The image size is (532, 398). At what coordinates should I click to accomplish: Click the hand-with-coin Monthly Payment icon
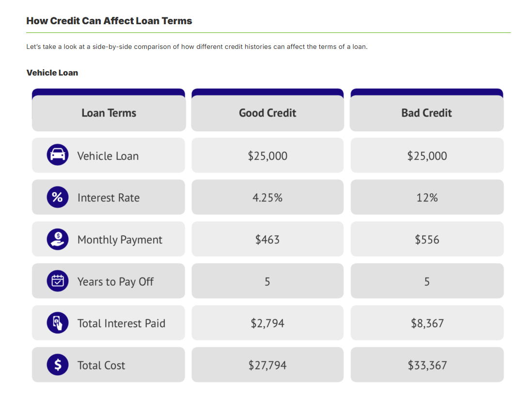pos(57,239)
